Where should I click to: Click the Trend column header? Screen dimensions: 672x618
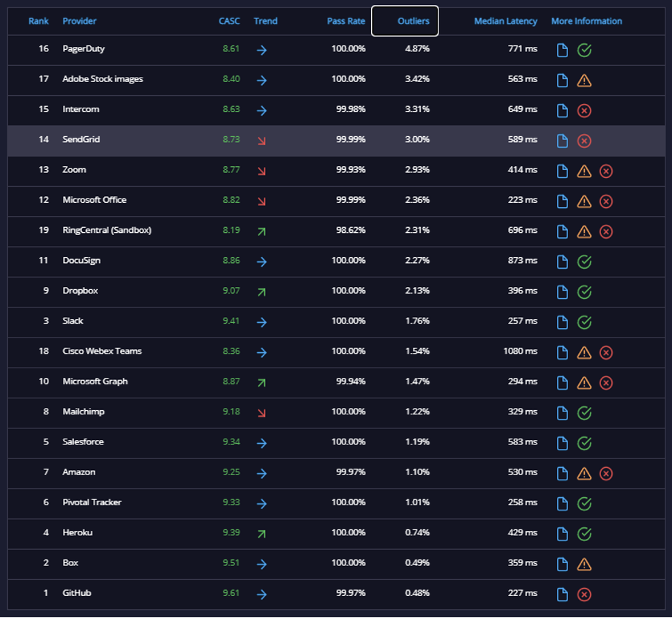coord(265,21)
